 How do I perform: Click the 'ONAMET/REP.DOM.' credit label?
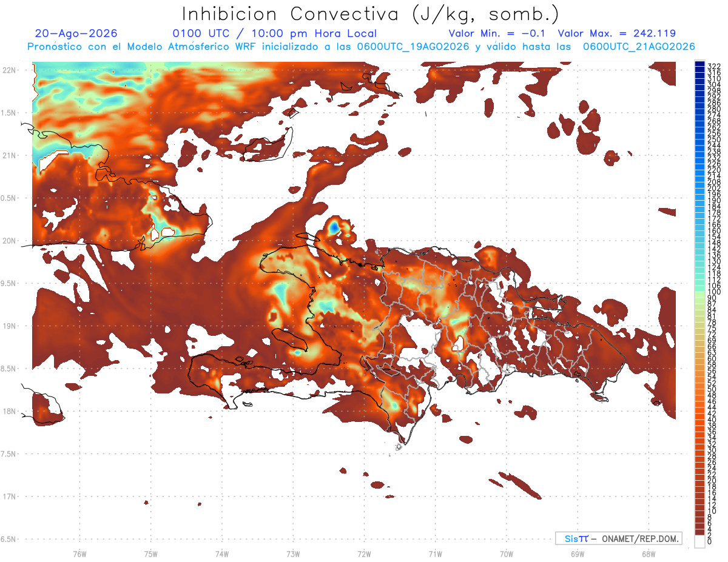pyautogui.click(x=641, y=538)
